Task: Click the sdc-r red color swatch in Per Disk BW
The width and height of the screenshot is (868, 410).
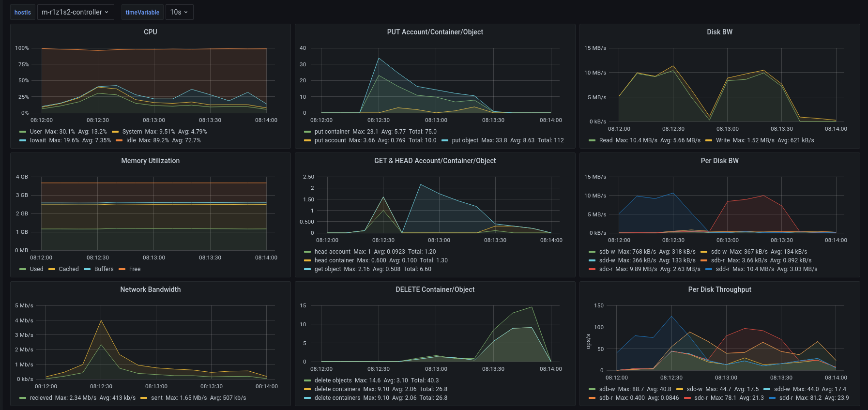Action: (x=592, y=269)
